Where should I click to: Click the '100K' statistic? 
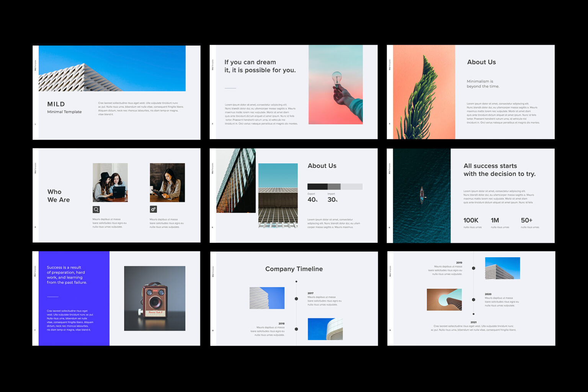(471, 220)
